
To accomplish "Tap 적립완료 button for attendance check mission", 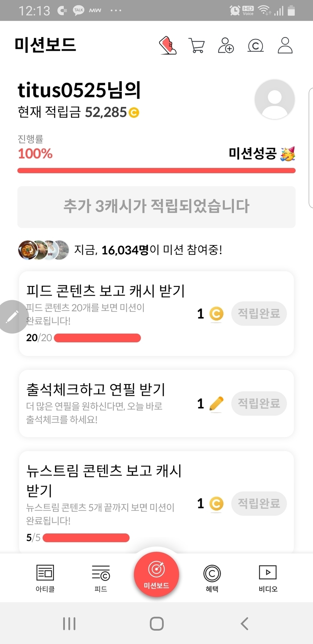I will coord(259,404).
